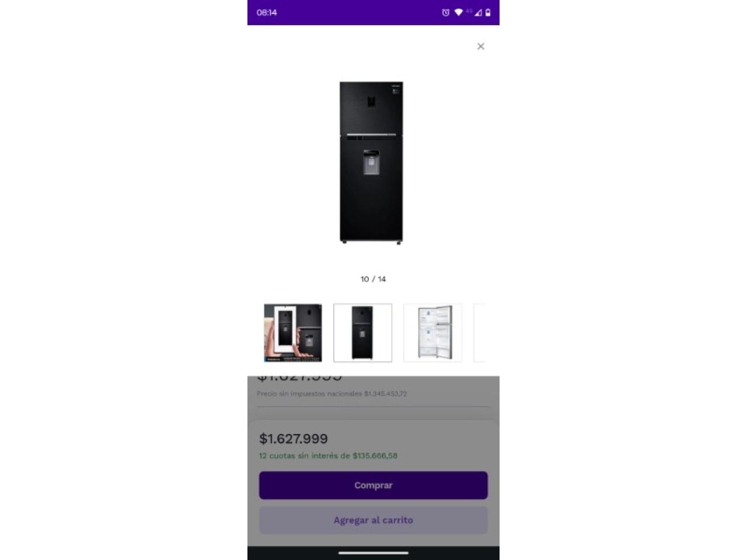Close the image gallery with X icon
This screenshot has width=747, height=560.
(480, 46)
